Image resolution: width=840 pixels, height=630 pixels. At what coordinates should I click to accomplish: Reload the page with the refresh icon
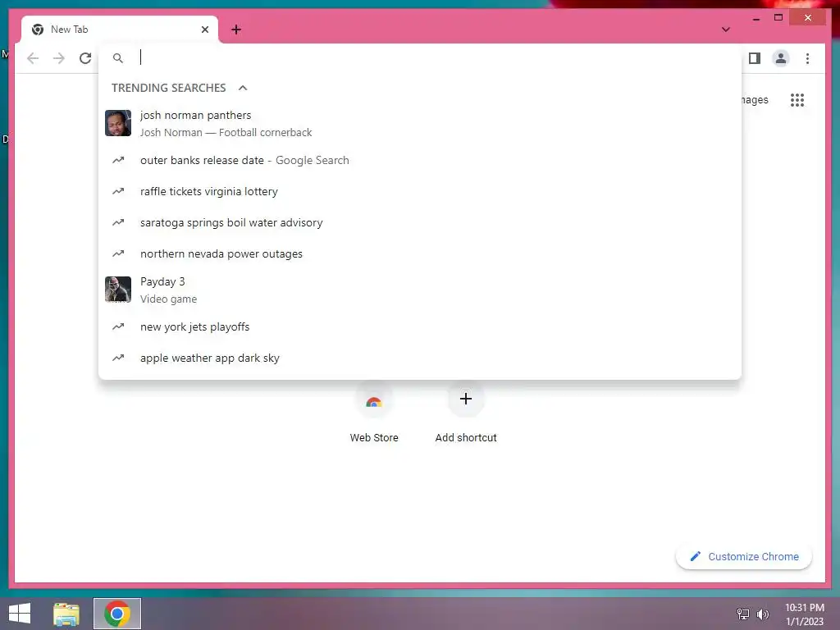pyautogui.click(x=85, y=58)
